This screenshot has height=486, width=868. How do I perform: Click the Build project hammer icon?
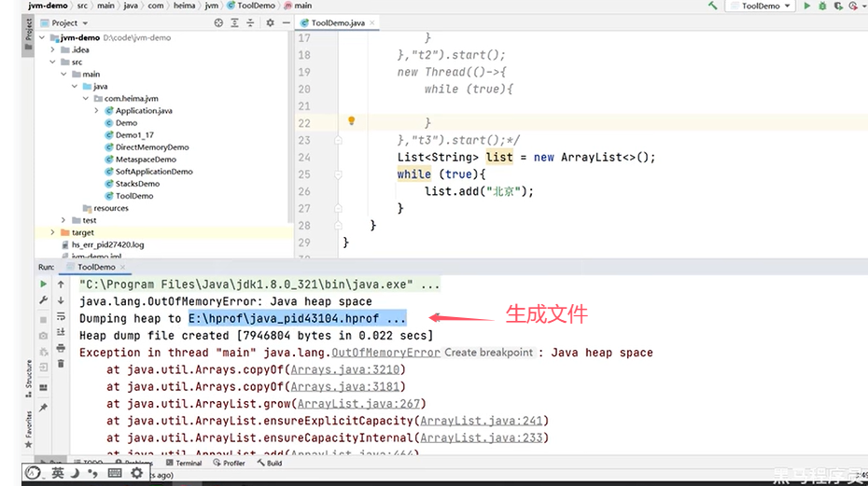712,6
